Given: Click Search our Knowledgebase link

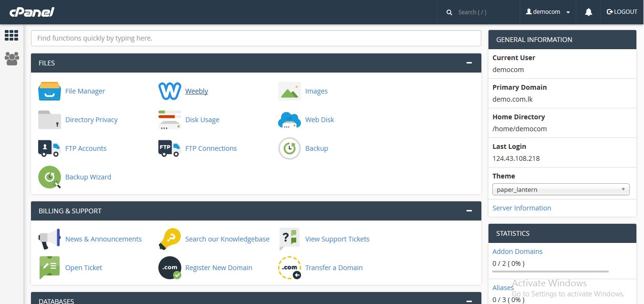Looking at the screenshot, I should 228,239.
